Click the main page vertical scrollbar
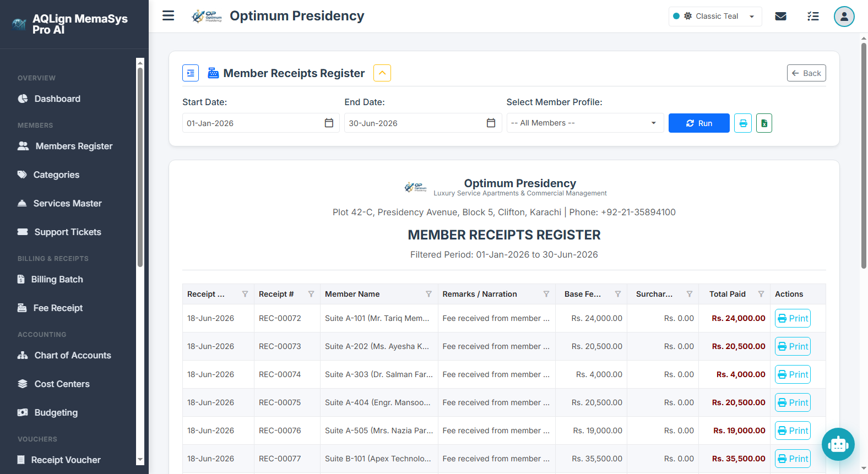The image size is (868, 474). pos(864,156)
